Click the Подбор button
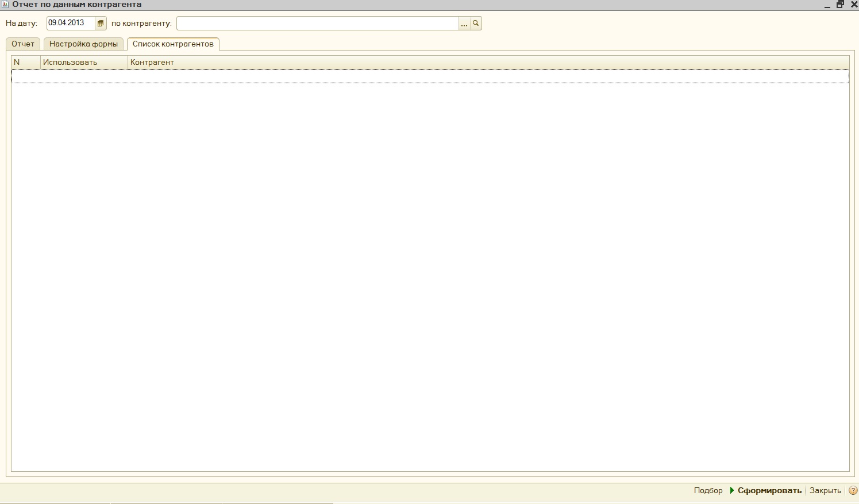This screenshot has width=859, height=504. click(708, 490)
